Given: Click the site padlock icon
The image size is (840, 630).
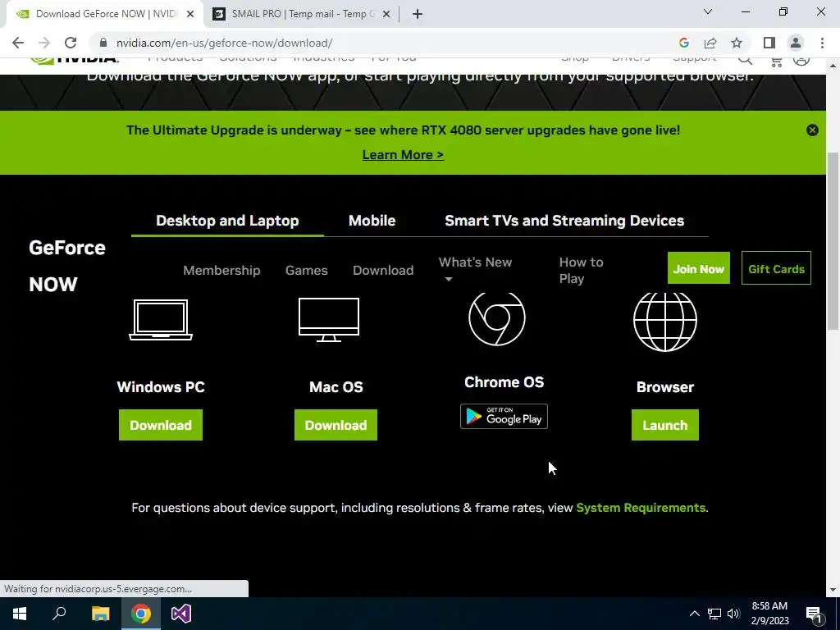Looking at the screenshot, I should pyautogui.click(x=103, y=43).
